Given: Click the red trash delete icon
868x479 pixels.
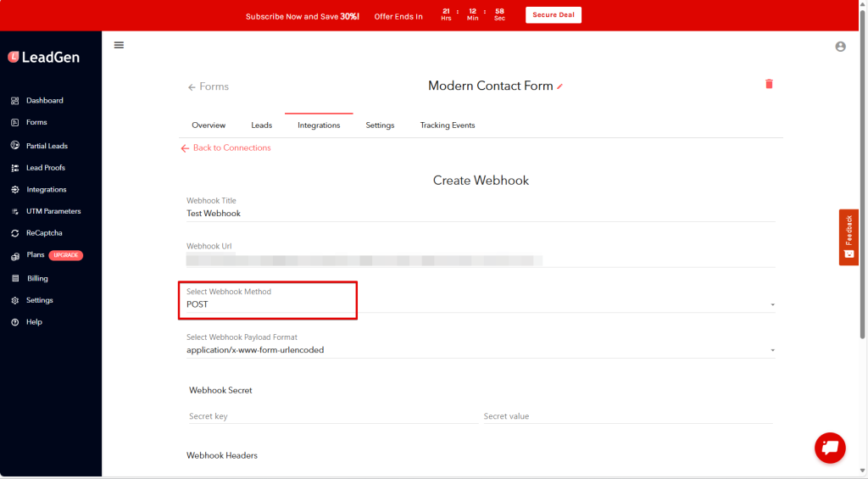Looking at the screenshot, I should [x=769, y=84].
